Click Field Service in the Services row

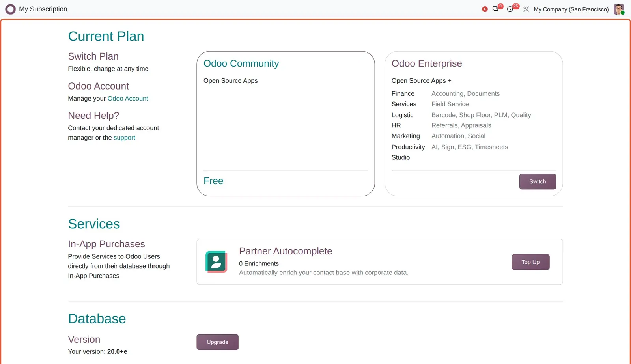[x=450, y=104]
